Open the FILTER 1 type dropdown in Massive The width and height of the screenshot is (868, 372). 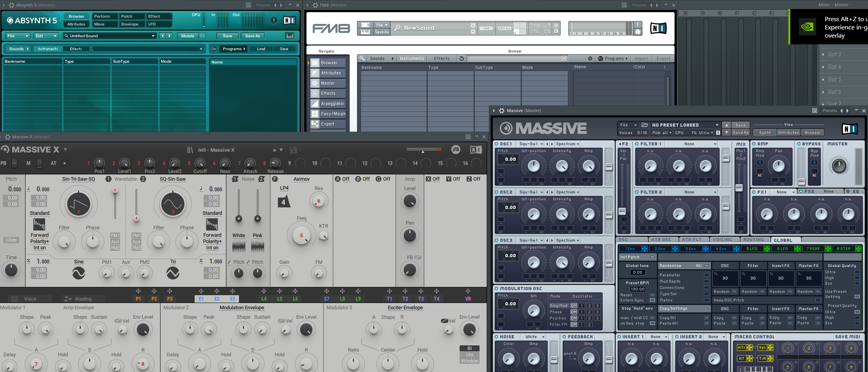[x=691, y=144]
